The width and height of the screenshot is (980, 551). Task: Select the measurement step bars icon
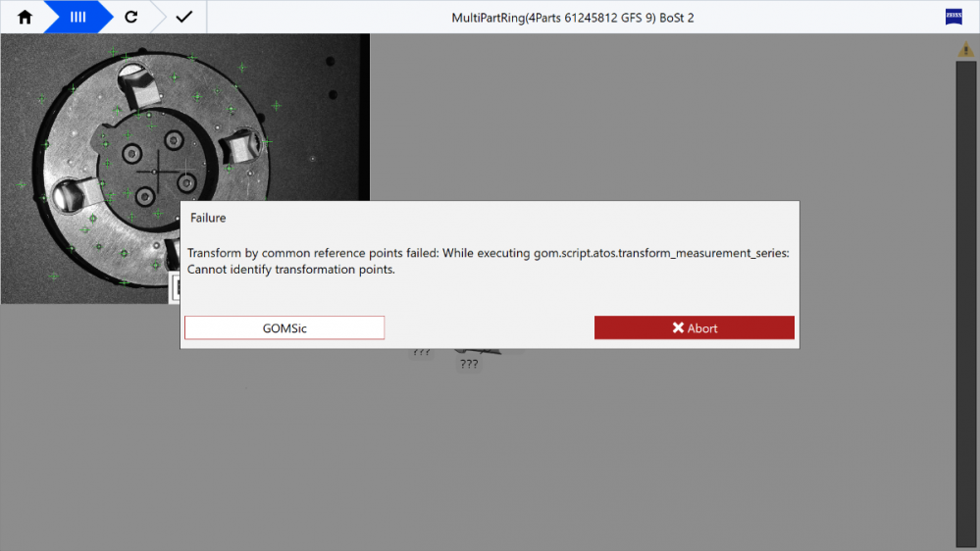[78, 17]
